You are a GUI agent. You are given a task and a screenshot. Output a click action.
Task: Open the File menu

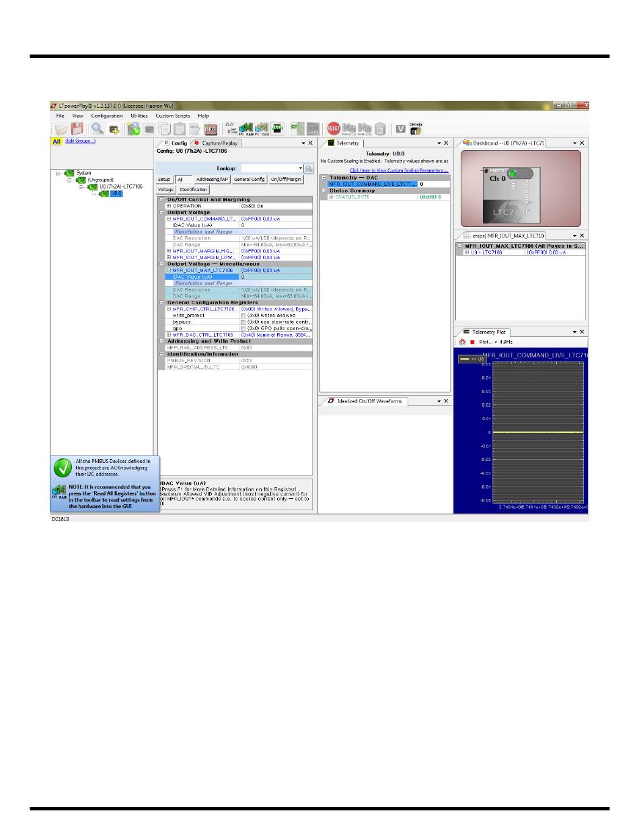coord(60,116)
